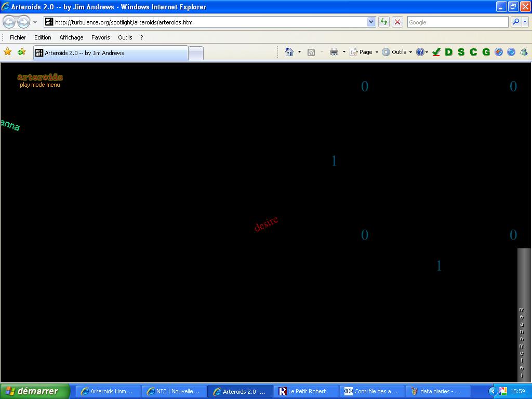Click the globe icon with red checkmark
This screenshot has height=399, width=532.
tap(498, 52)
